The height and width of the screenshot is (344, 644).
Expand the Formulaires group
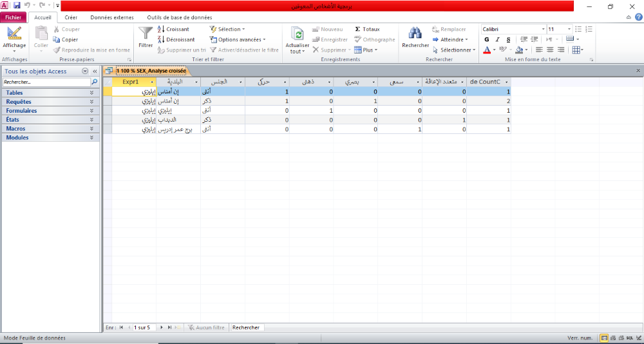(50, 111)
